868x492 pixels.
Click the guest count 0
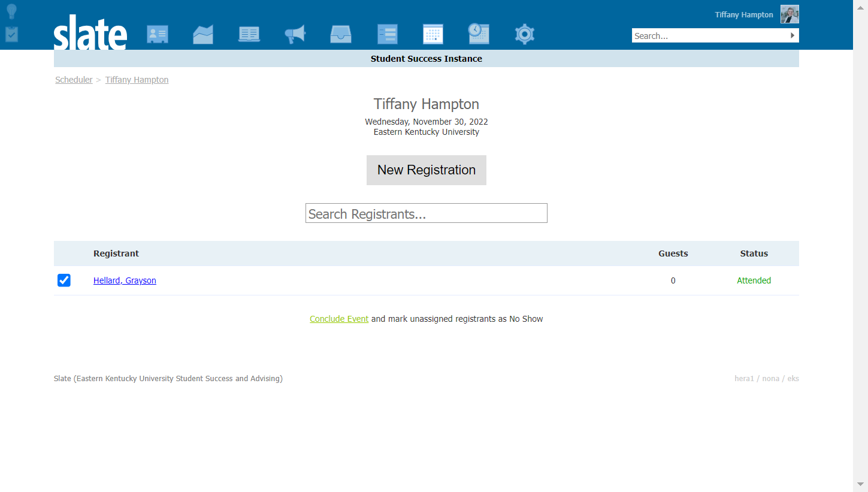click(x=673, y=280)
